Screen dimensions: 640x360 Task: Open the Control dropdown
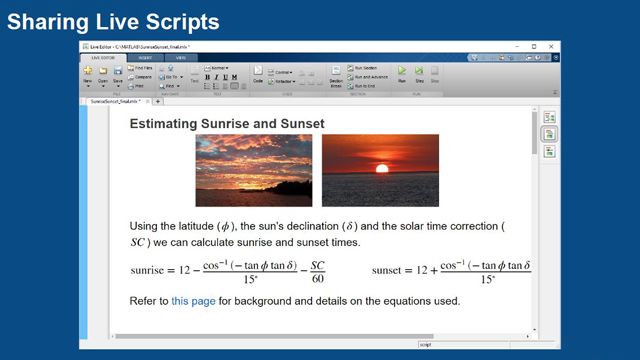click(280, 72)
